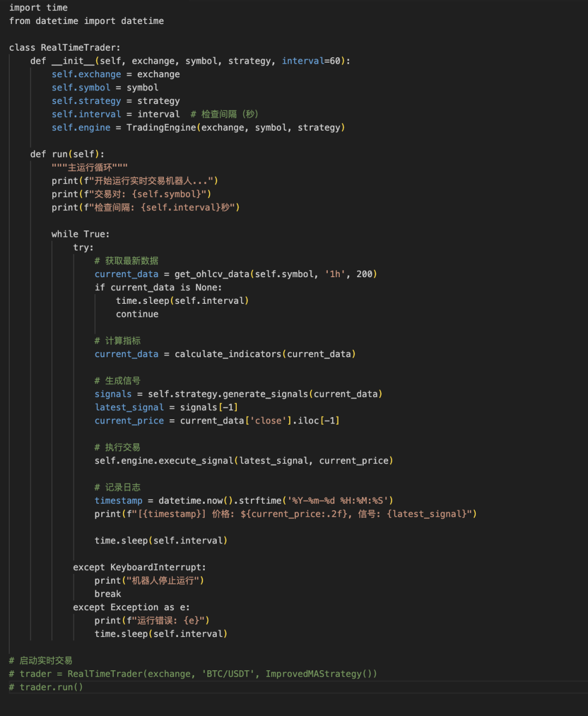This screenshot has width=588, height=716.
Task: Click the 'try:' line
Action: pos(83,247)
